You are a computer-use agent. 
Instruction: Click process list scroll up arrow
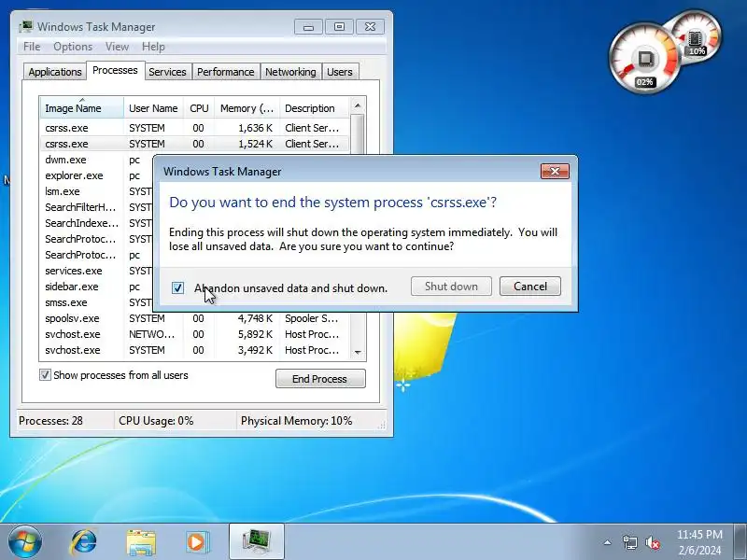pos(358,105)
